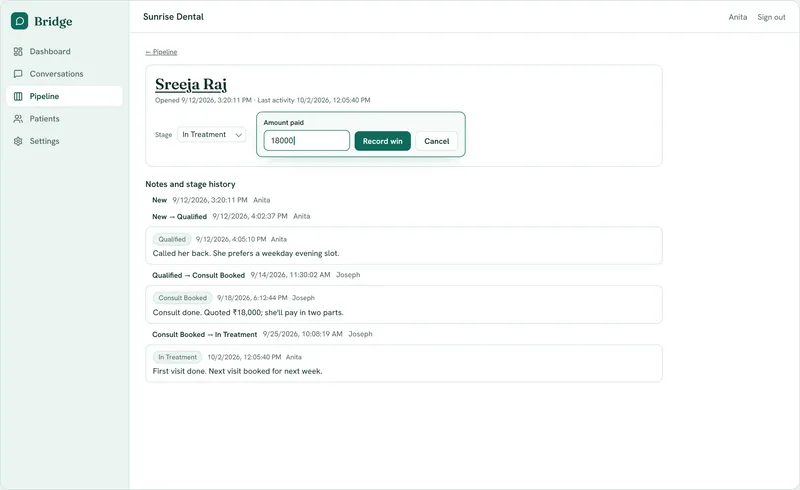The width and height of the screenshot is (800, 490).
Task: Click the Qualified stage badge
Action: click(172, 239)
